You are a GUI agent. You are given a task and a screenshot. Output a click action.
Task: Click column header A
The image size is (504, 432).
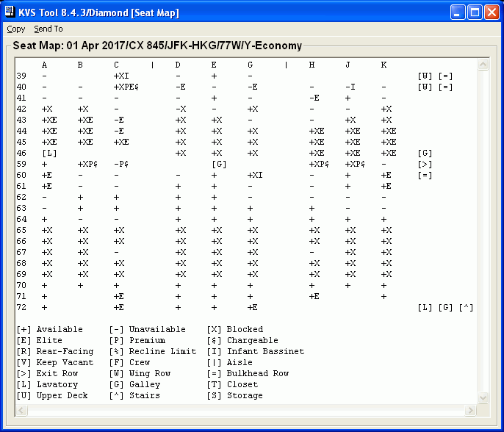coord(44,65)
